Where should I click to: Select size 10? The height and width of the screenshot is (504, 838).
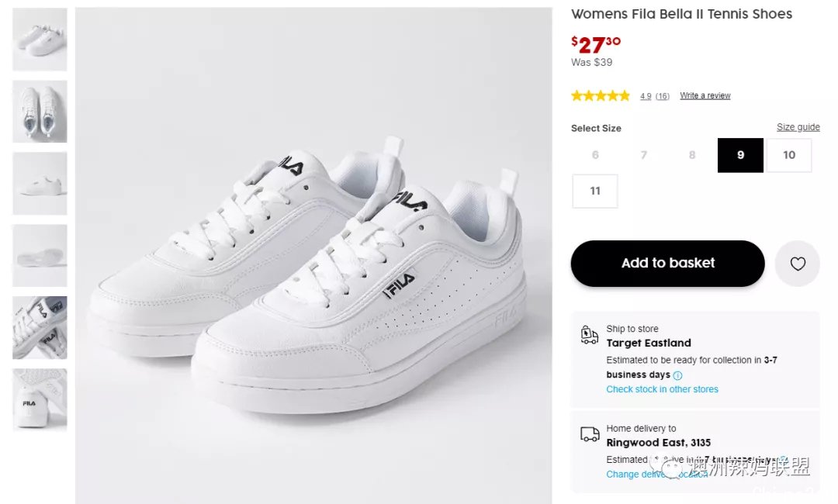click(x=789, y=155)
